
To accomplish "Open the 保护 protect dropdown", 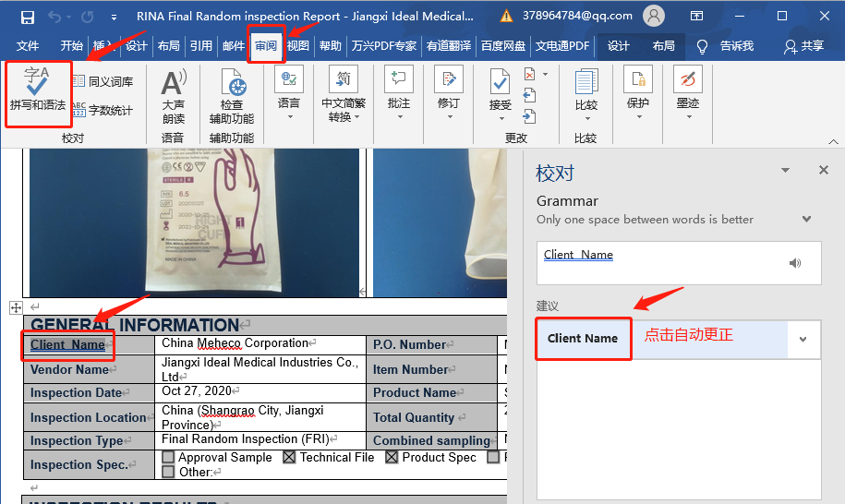I will [638, 92].
